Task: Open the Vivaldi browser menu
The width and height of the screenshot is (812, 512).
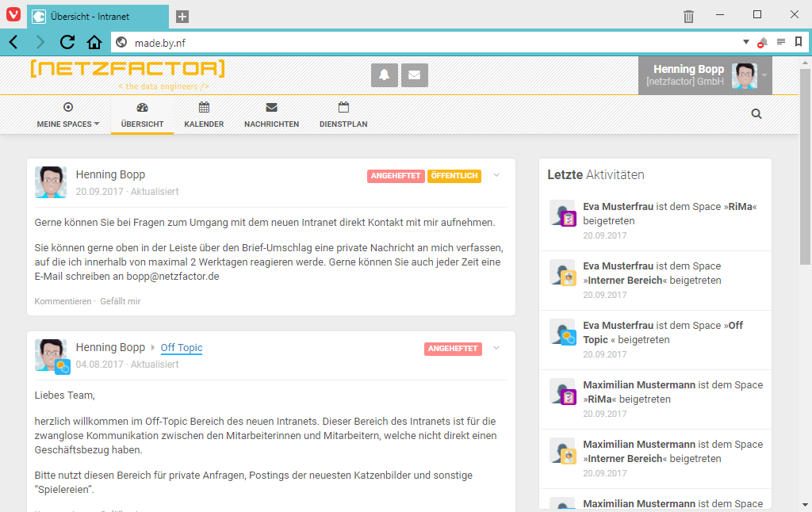Action: coord(13,14)
